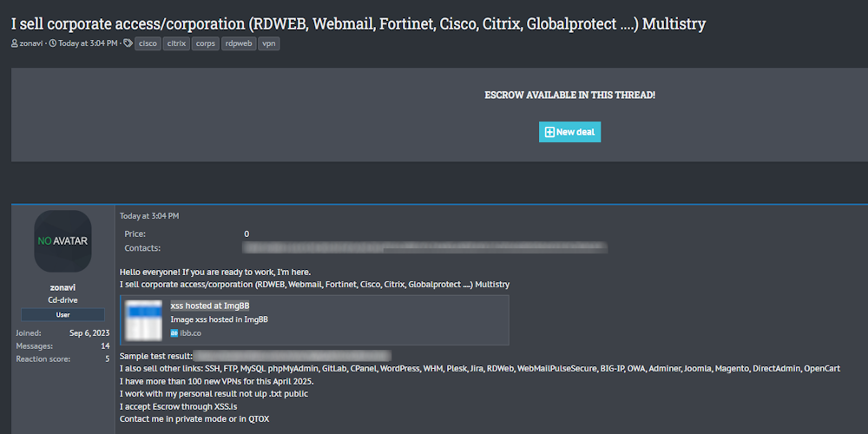The width and height of the screenshot is (868, 434).
Task: Click the blurred Sample test result link
Action: (291, 356)
